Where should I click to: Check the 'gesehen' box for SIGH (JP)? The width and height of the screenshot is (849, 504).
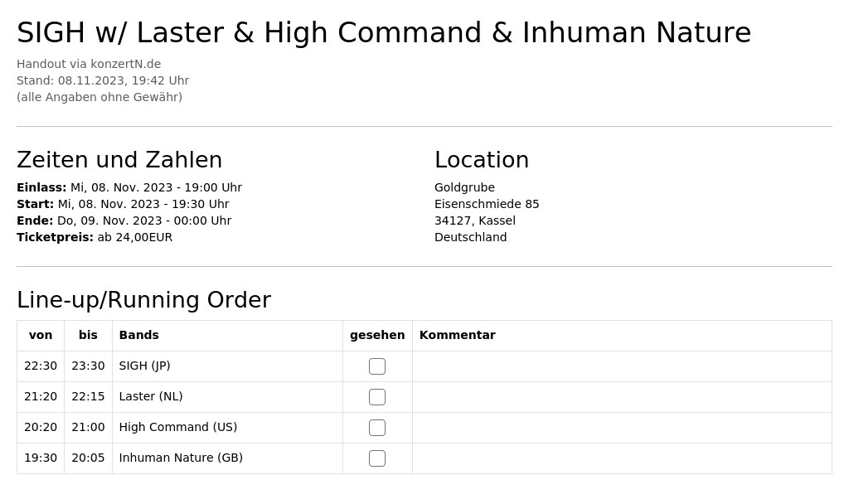tap(377, 366)
